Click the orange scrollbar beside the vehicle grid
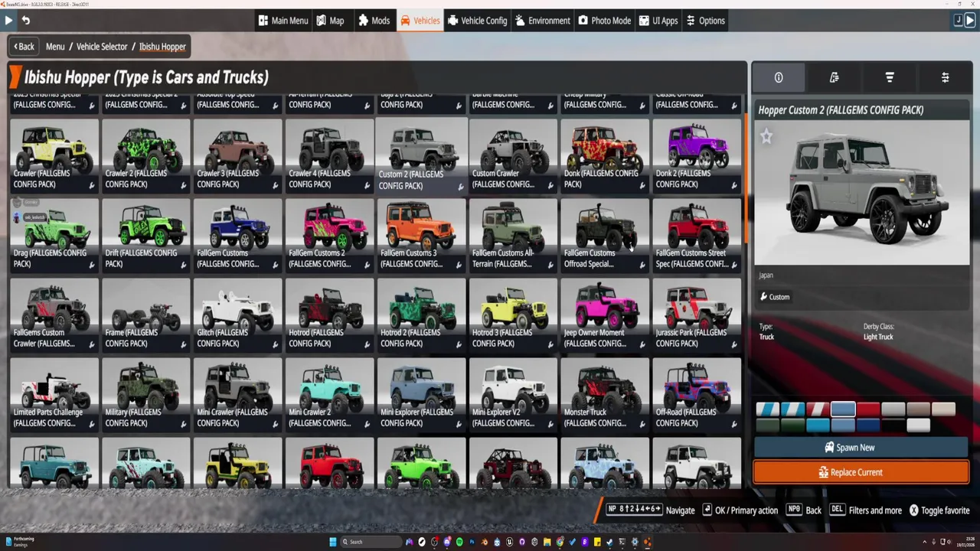This screenshot has height=551, width=980. (x=746, y=178)
